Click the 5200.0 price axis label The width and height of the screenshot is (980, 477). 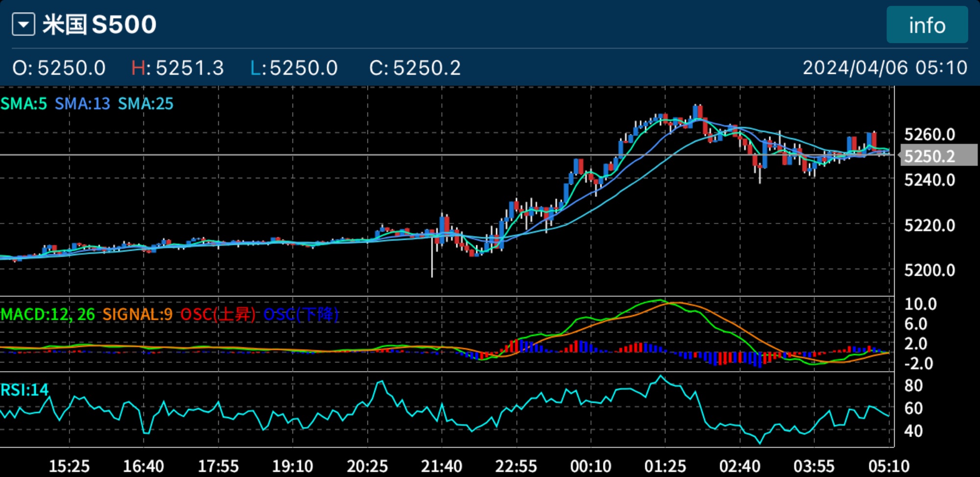tap(930, 270)
